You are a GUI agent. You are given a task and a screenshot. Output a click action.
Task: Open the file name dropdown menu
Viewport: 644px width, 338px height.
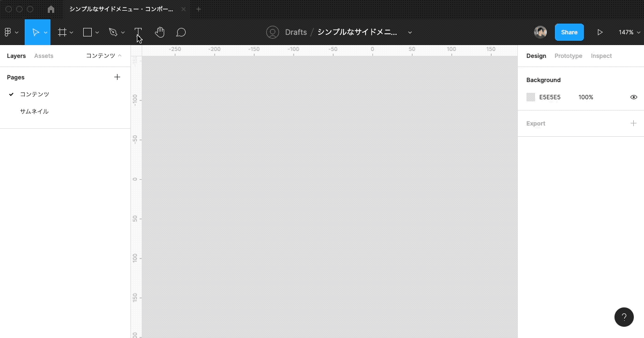pos(409,32)
